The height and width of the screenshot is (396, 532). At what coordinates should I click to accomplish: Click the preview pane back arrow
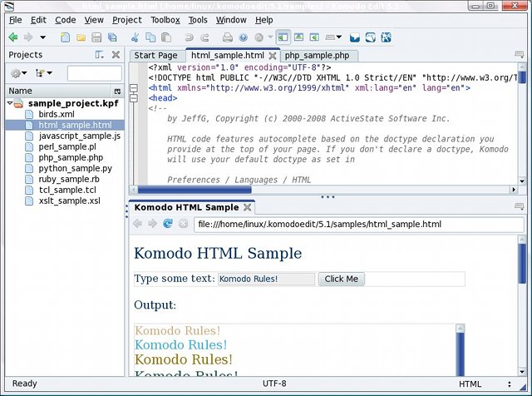pos(137,224)
